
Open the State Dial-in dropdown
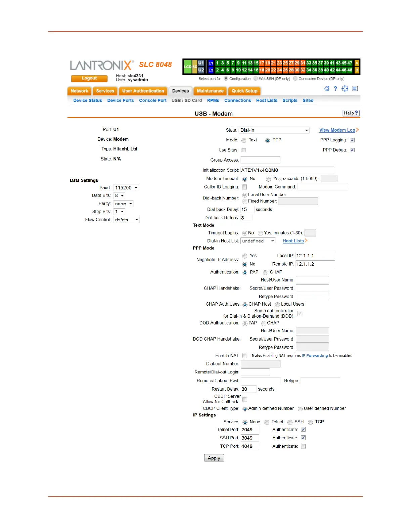(274, 130)
